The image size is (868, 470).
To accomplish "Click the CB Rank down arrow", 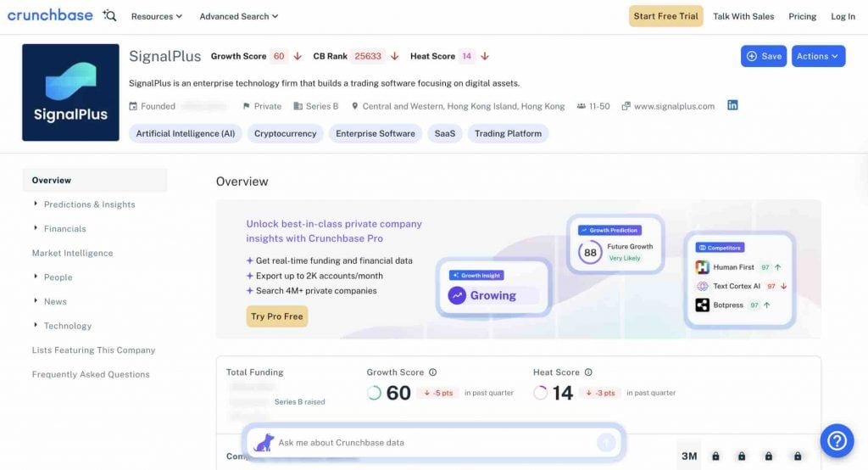I will pos(395,56).
